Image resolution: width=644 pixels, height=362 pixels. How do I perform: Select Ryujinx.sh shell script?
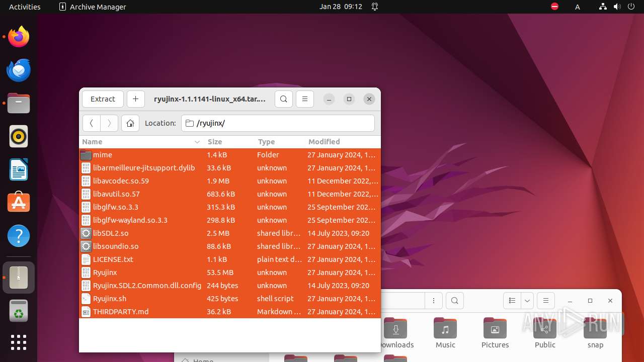[230, 299]
